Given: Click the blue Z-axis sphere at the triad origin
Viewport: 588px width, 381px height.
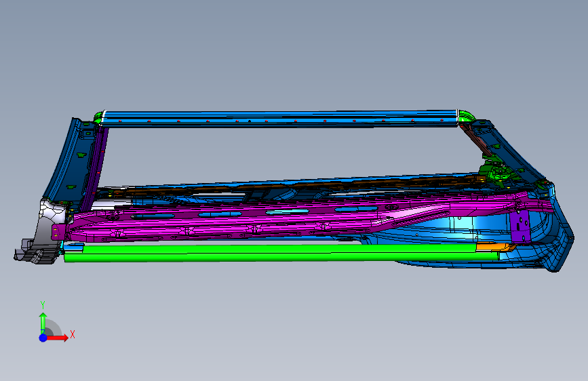Looking at the screenshot, I should click(43, 338).
